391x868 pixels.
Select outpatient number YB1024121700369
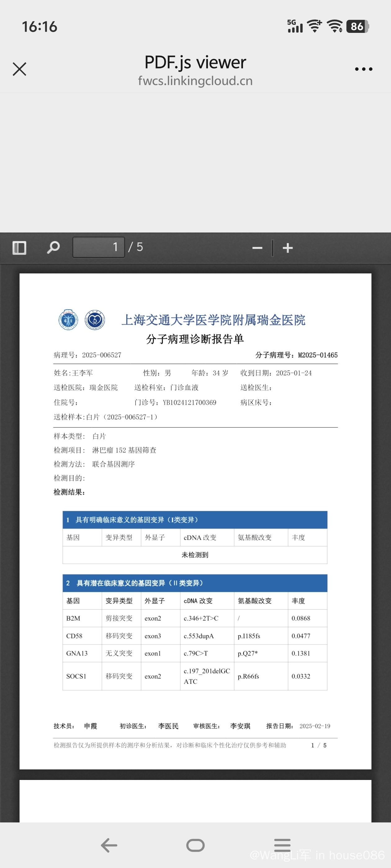[189, 402]
